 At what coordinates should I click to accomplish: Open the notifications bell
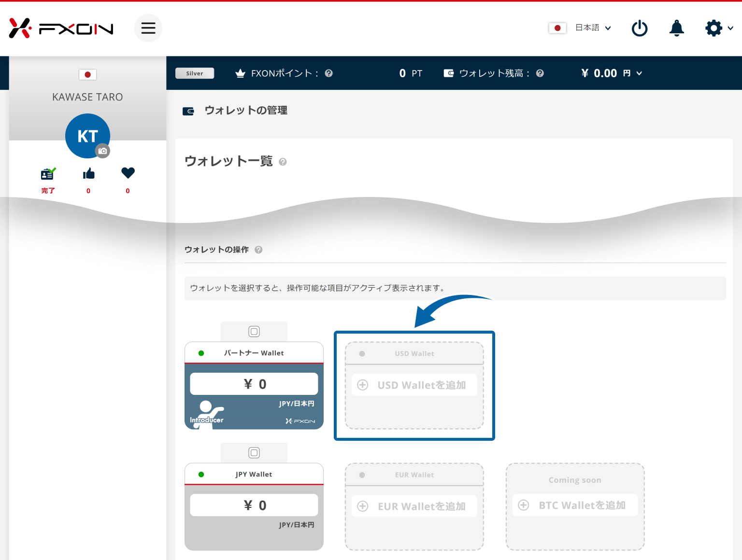pyautogui.click(x=677, y=28)
